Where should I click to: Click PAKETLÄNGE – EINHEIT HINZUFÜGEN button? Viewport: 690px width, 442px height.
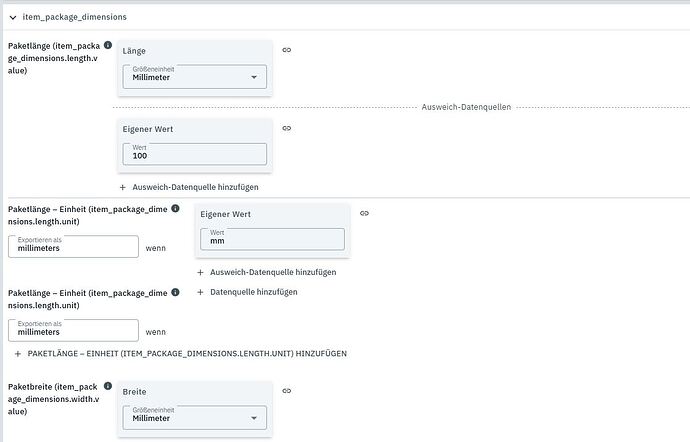coord(181,354)
